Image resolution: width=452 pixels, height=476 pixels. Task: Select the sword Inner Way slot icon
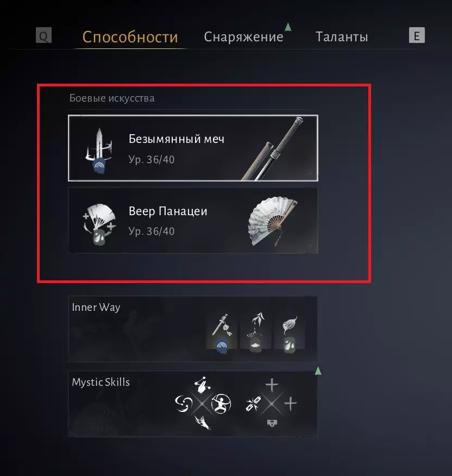point(222,333)
